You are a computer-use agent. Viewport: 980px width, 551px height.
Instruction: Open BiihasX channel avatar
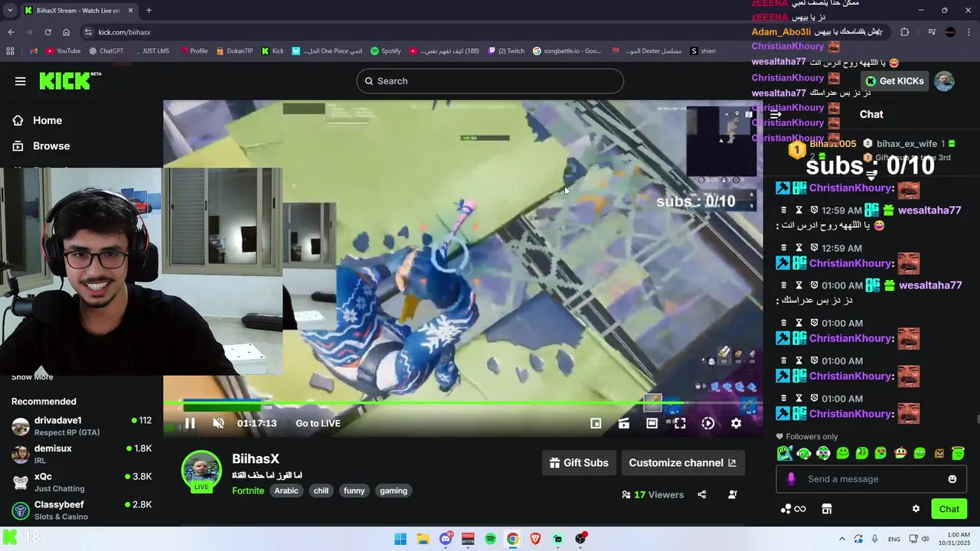(201, 470)
